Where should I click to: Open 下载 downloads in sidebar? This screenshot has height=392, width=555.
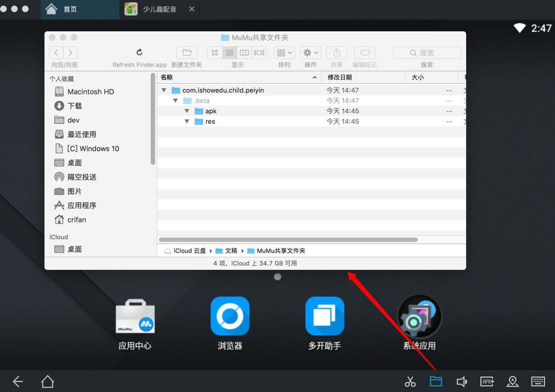click(75, 106)
